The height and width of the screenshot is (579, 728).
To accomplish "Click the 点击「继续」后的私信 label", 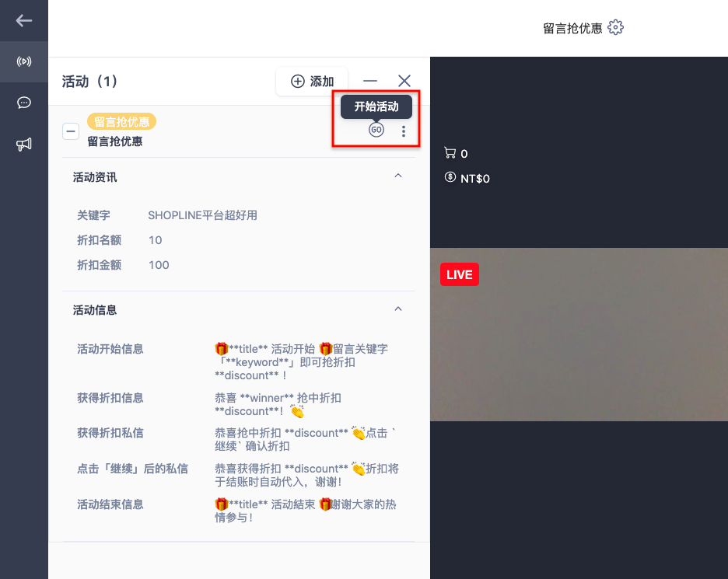I will click(x=132, y=469).
